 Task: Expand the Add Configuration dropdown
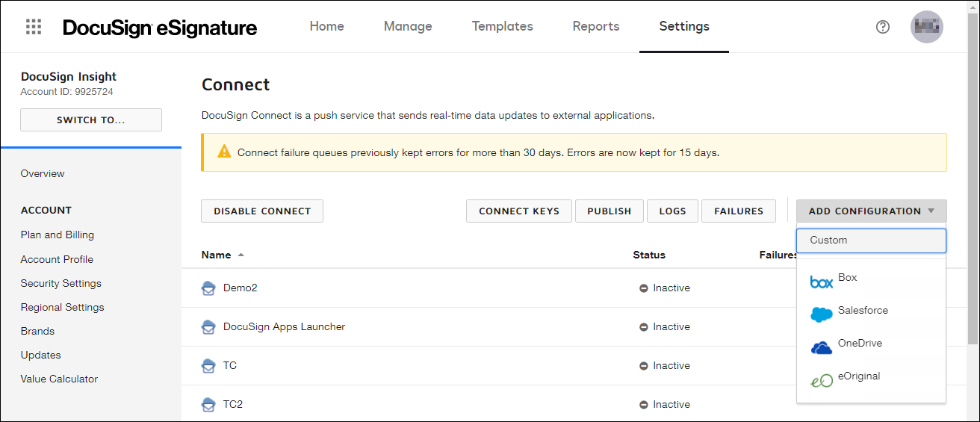[x=872, y=211]
